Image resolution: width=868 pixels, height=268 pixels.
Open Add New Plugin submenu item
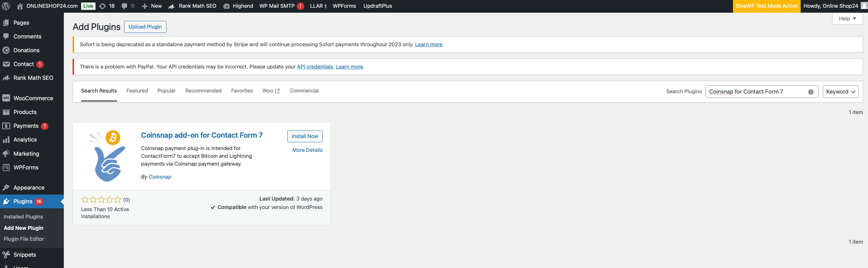point(24,228)
